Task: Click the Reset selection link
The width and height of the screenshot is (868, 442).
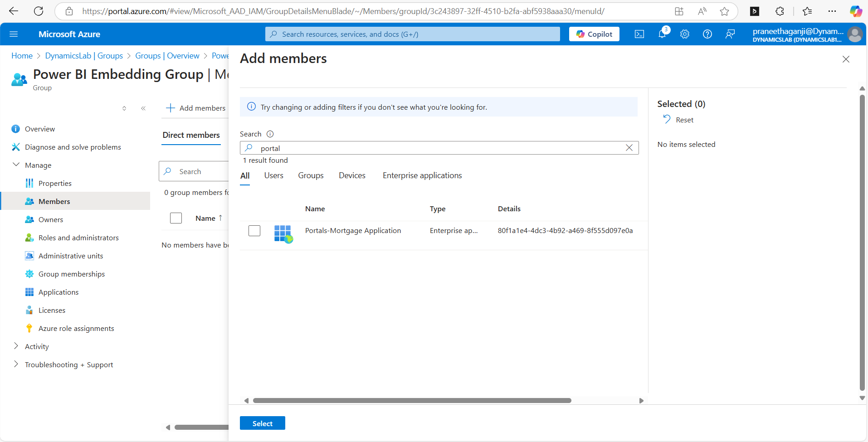Action: [679, 120]
